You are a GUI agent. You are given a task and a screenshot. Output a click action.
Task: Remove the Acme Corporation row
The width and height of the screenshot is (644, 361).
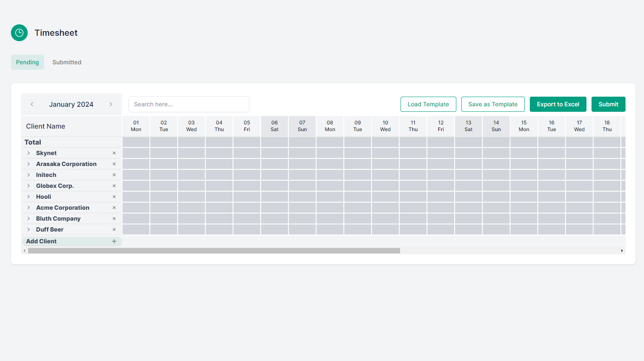tap(114, 208)
